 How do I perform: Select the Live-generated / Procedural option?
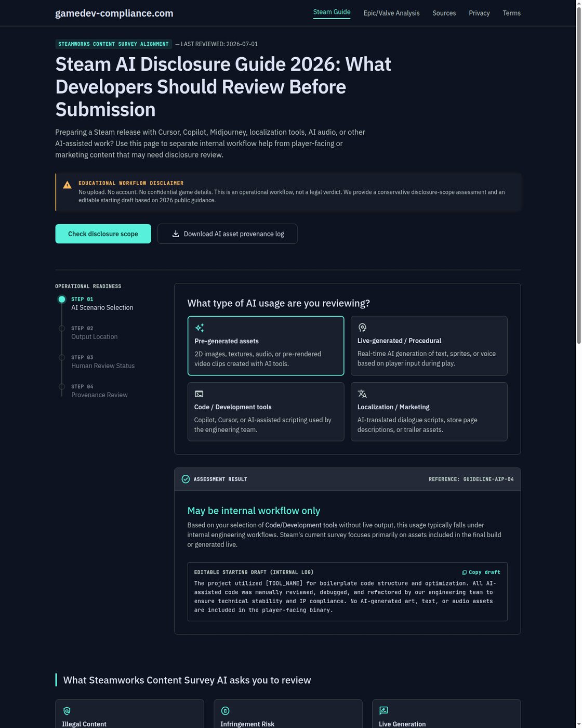click(429, 346)
